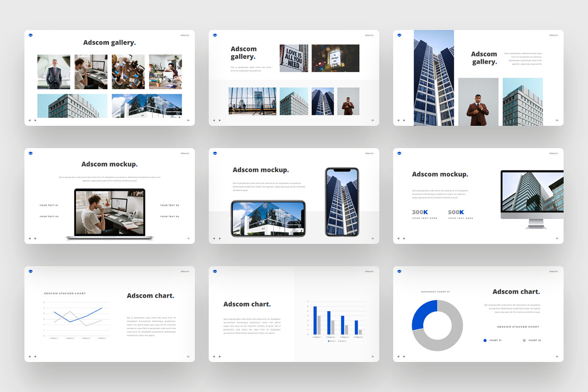588x392 pixels.
Task: Click the 'ADSCOM STACKED CHART' heading above the line chart
Action: point(65,294)
